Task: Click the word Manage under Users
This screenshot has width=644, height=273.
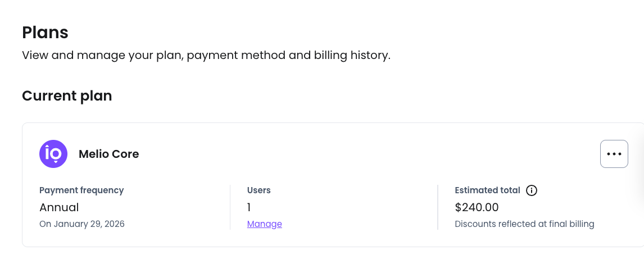Action: [x=264, y=224]
